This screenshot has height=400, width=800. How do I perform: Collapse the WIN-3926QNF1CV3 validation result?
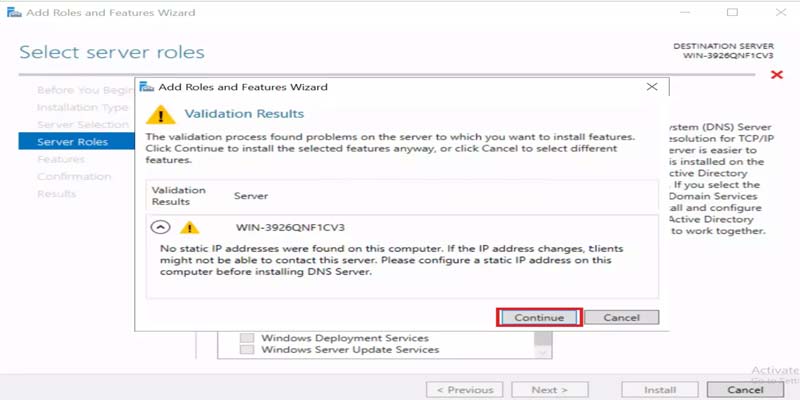tap(161, 227)
